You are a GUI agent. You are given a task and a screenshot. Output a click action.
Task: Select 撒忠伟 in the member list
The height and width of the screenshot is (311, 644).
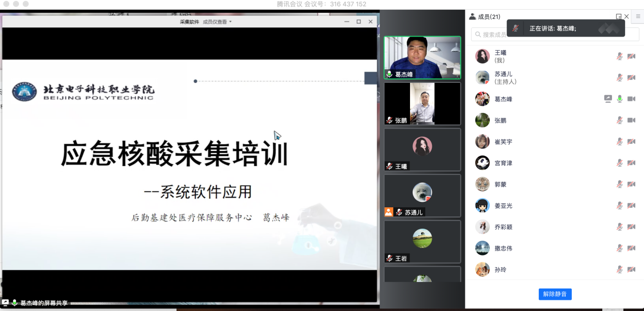click(x=503, y=248)
